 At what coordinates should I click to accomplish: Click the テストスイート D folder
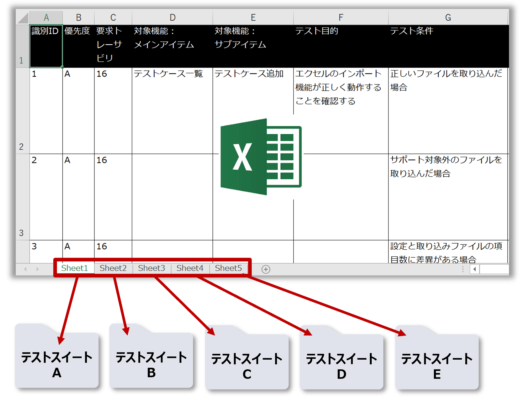point(342,357)
